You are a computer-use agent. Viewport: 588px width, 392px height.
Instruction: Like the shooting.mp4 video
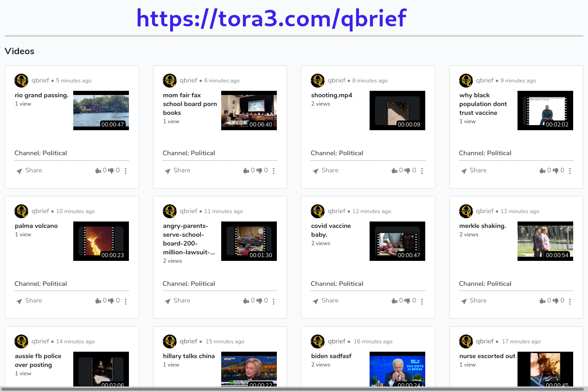tap(394, 171)
